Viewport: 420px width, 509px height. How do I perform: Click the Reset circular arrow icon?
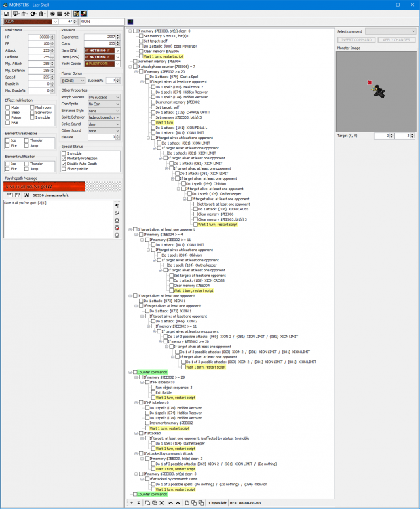pyautogui.click(x=33, y=14)
